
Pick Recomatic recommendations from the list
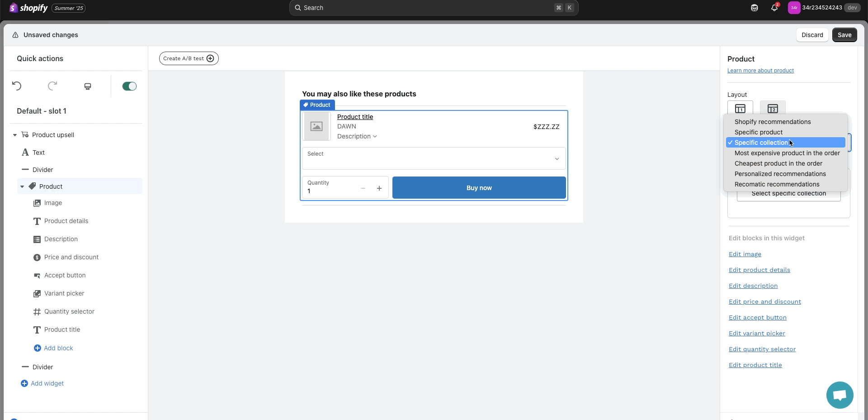pos(777,184)
